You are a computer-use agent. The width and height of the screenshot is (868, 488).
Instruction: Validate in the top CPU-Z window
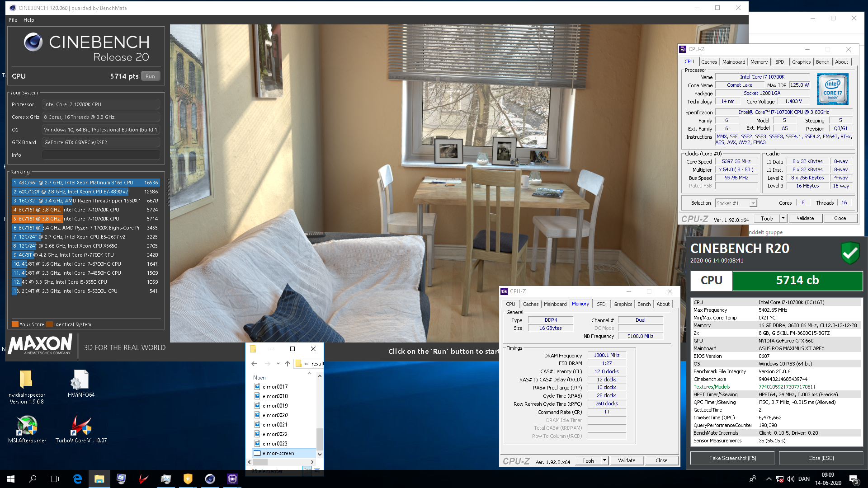coord(805,218)
